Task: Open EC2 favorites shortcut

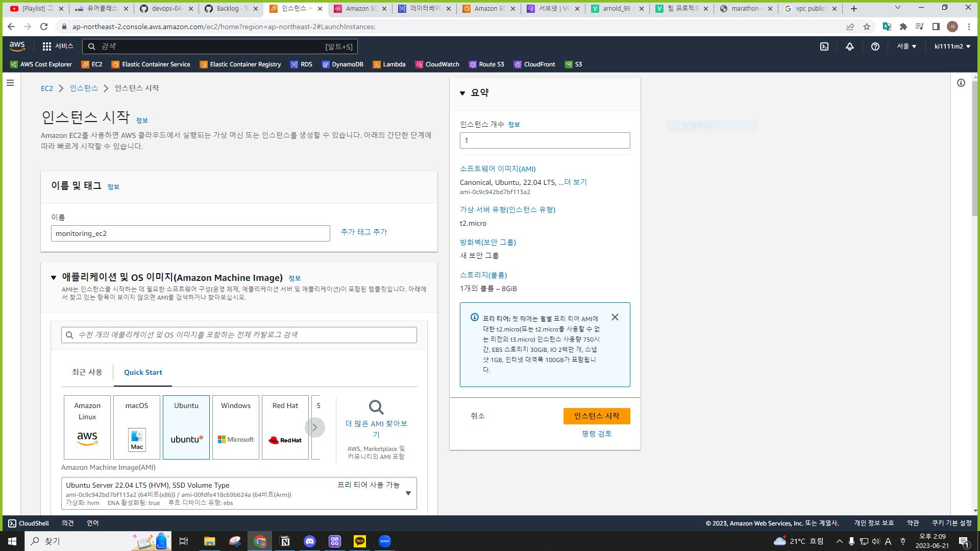Action: pyautogui.click(x=92, y=64)
